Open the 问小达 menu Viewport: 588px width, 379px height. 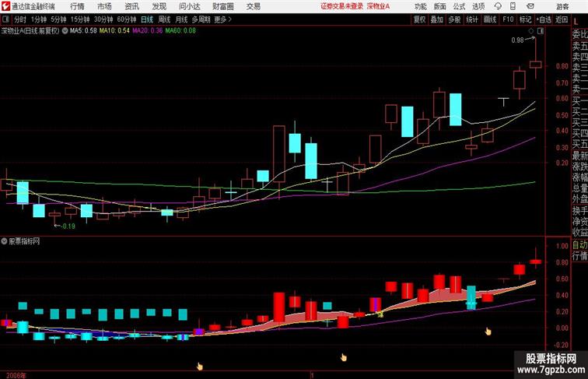(190, 6)
